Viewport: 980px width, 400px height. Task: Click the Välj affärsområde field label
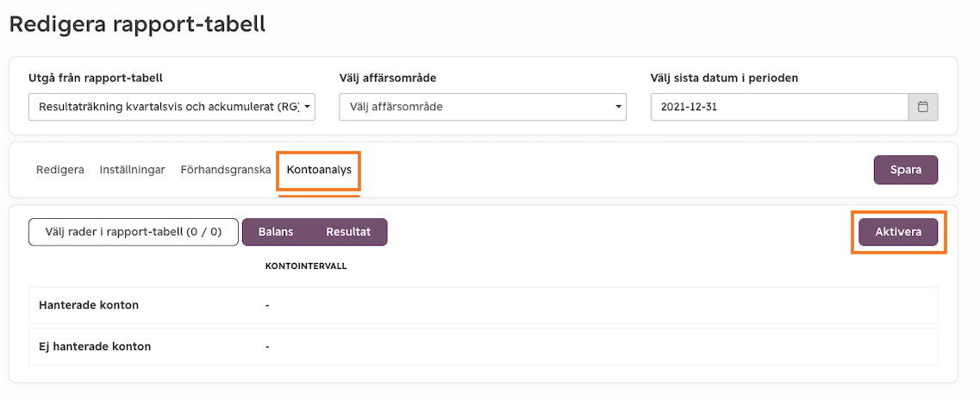point(388,78)
